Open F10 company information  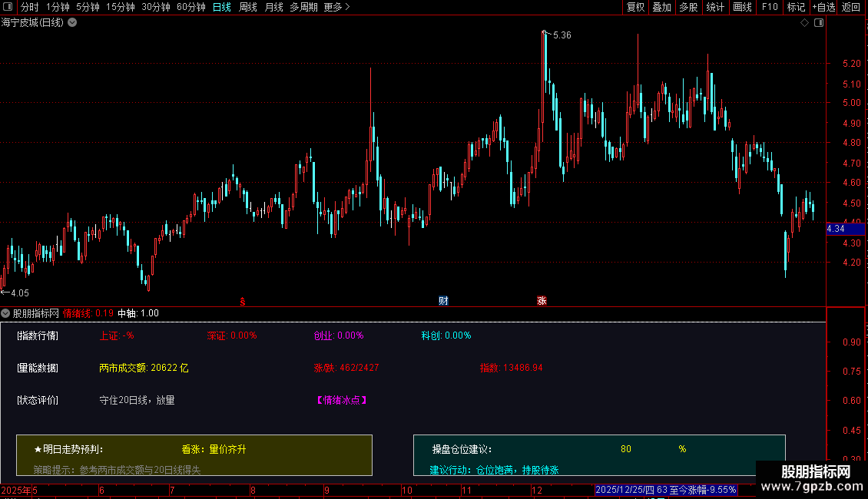coord(770,7)
